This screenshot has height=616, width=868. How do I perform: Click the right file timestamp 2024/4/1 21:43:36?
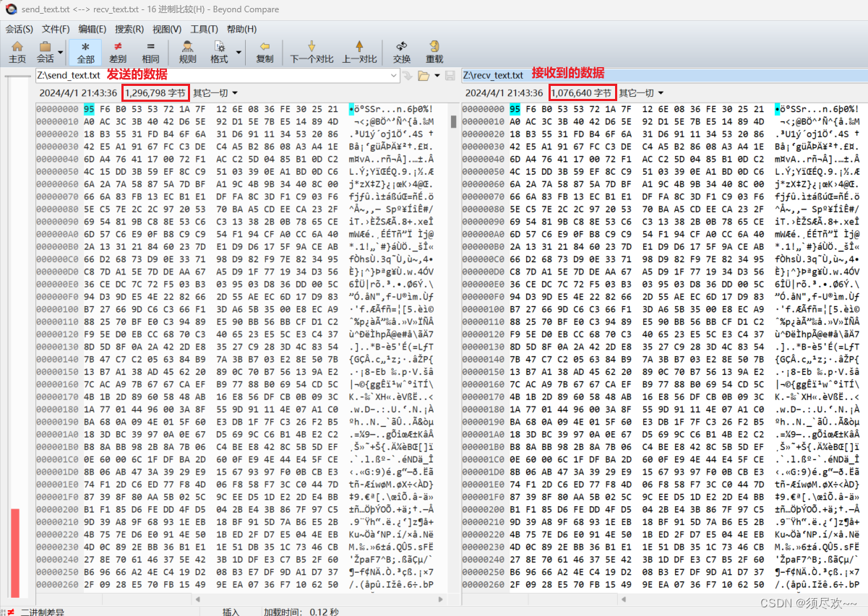(504, 93)
